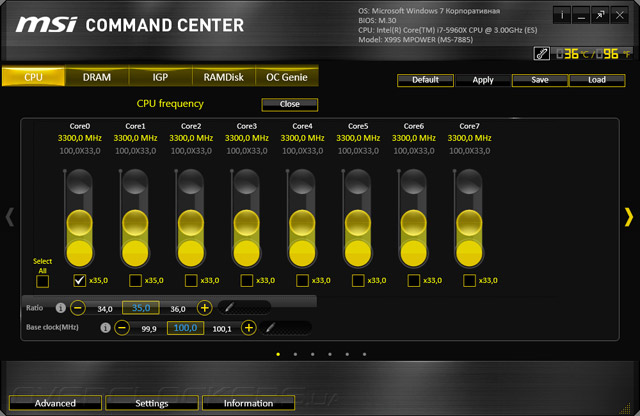Check the Core7 checkbox
Screen dimensions: 640x416
tap(469, 280)
